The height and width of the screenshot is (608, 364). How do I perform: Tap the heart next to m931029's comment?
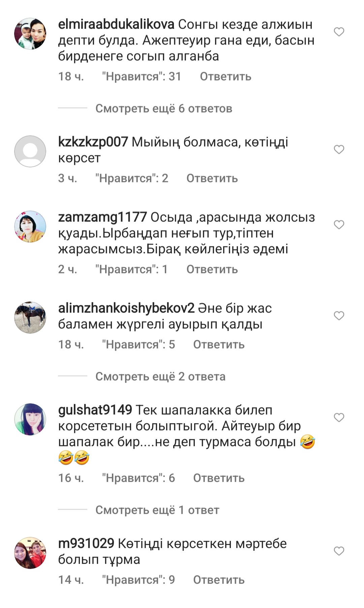(x=339, y=551)
